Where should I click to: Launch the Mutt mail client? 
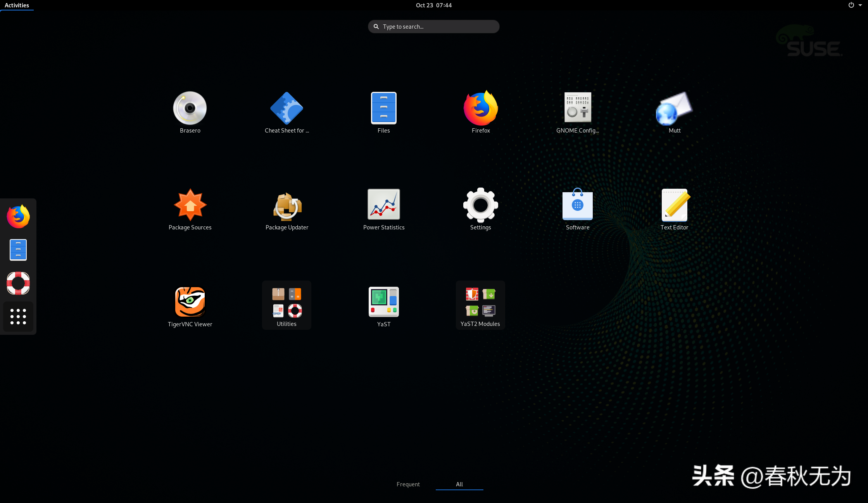pos(675,108)
